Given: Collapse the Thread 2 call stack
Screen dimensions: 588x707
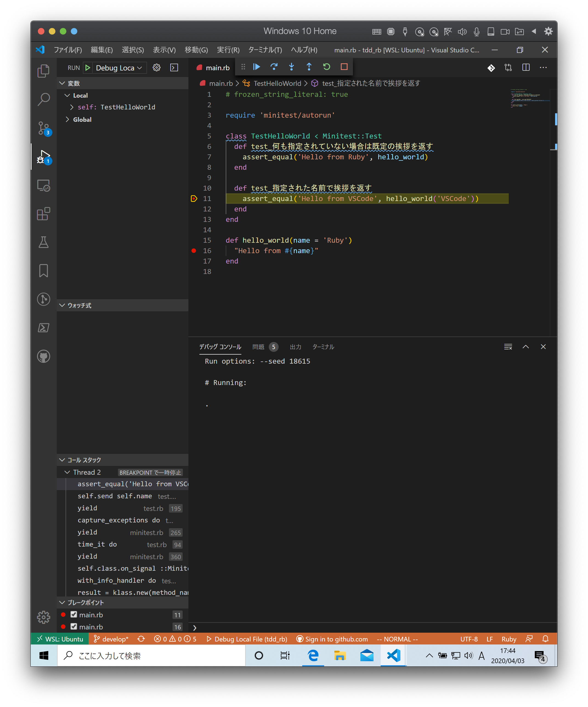Looking at the screenshot, I should 67,472.
